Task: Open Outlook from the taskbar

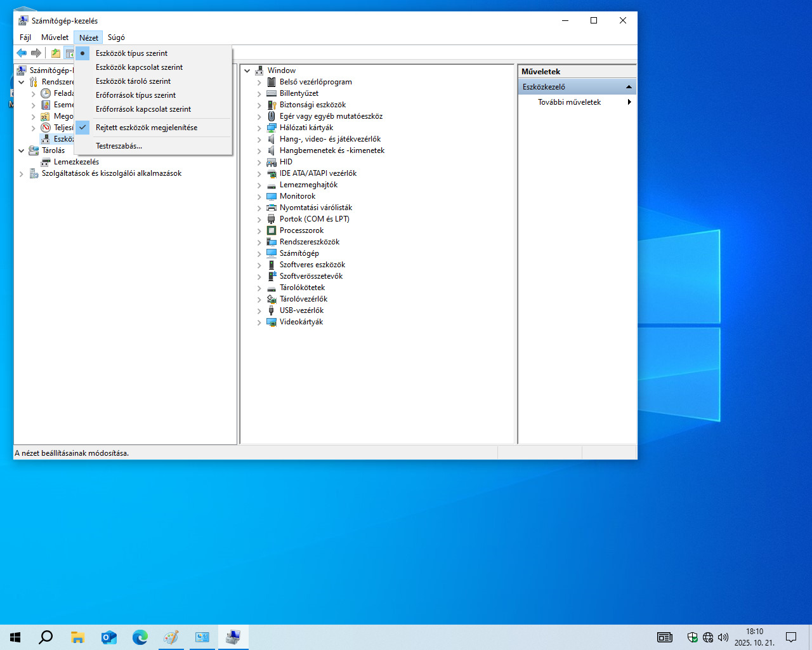Action: click(x=109, y=637)
